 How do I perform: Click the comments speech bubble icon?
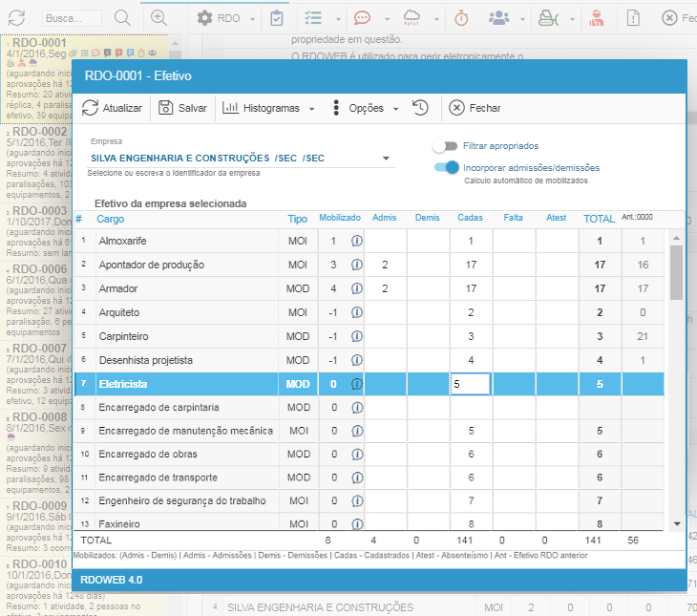pyautogui.click(x=362, y=18)
